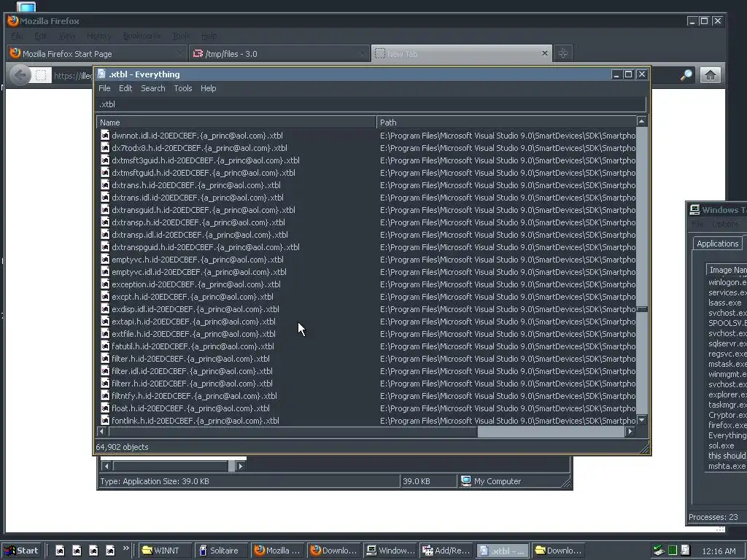747x560 pixels.
Task: Sort results by Name column header
Action: point(236,122)
